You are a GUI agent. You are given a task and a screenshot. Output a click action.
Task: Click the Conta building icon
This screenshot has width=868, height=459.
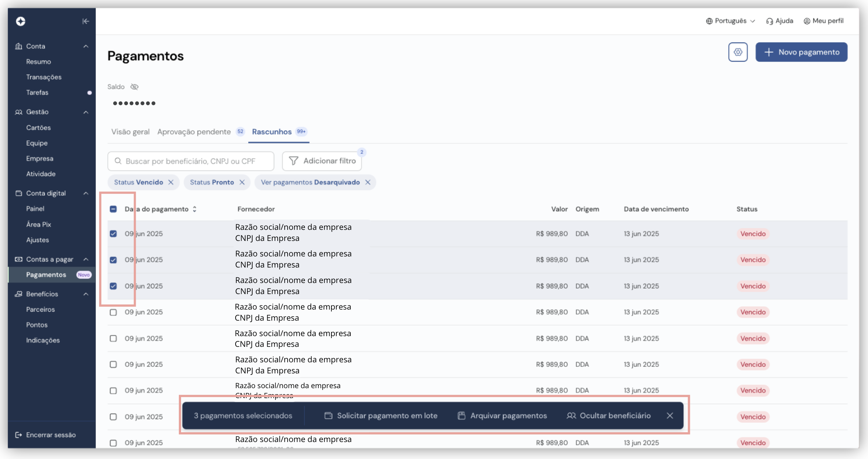click(18, 46)
